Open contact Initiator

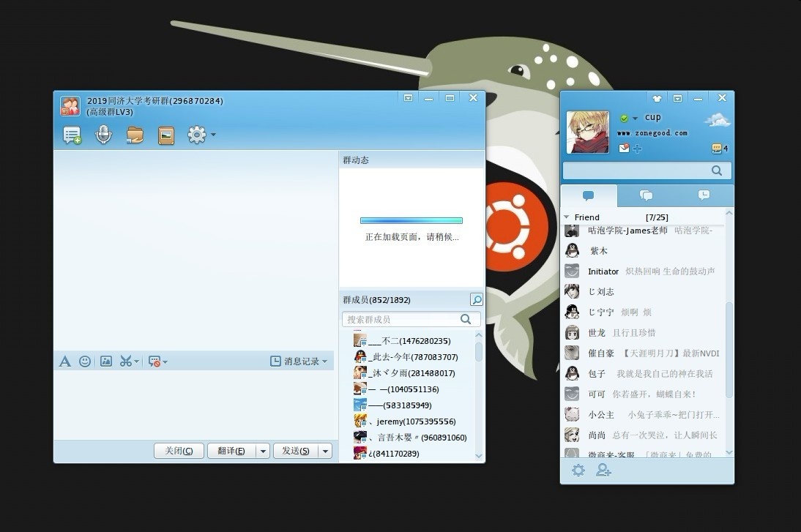[x=643, y=271]
